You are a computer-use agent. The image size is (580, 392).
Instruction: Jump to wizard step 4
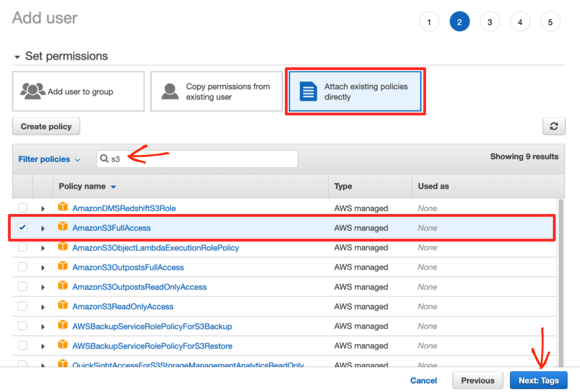pyautogui.click(x=520, y=21)
